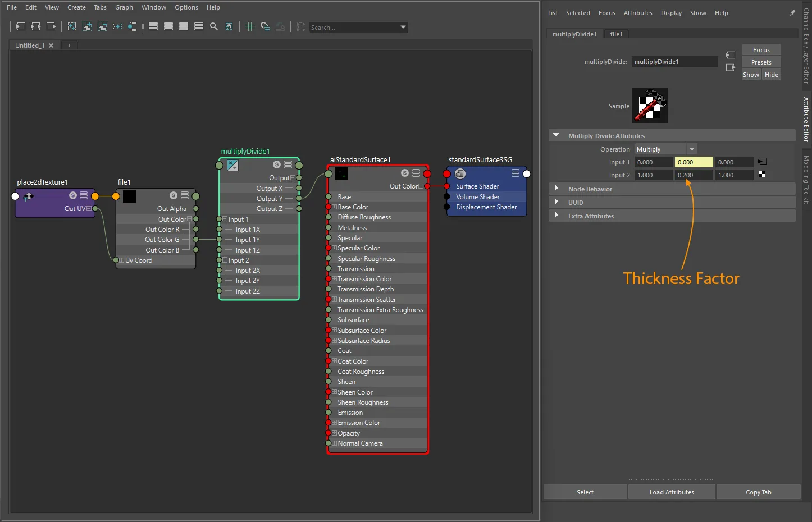
Task: Toggle solo on aiStandardSurface1 node
Action: (405, 173)
